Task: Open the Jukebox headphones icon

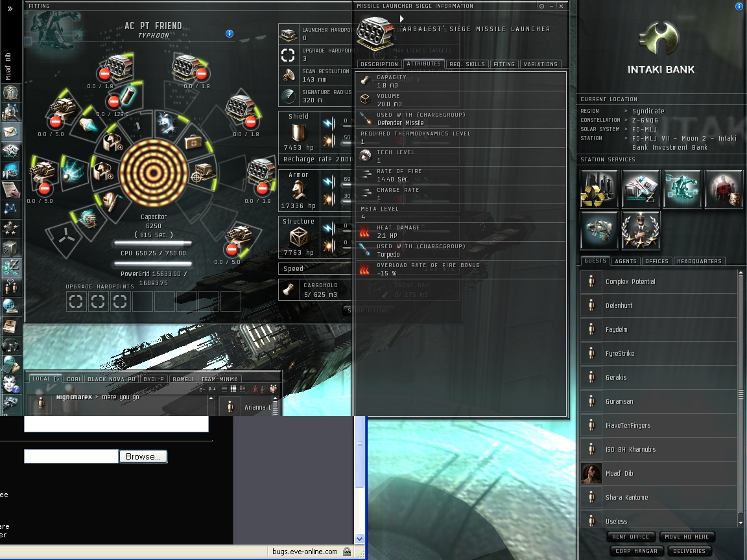Action: pyautogui.click(x=10, y=345)
